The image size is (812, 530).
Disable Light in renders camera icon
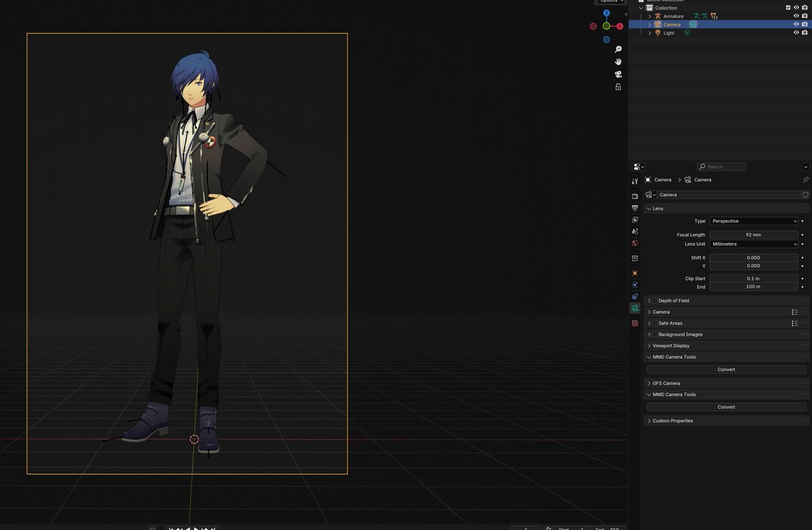[x=805, y=32]
